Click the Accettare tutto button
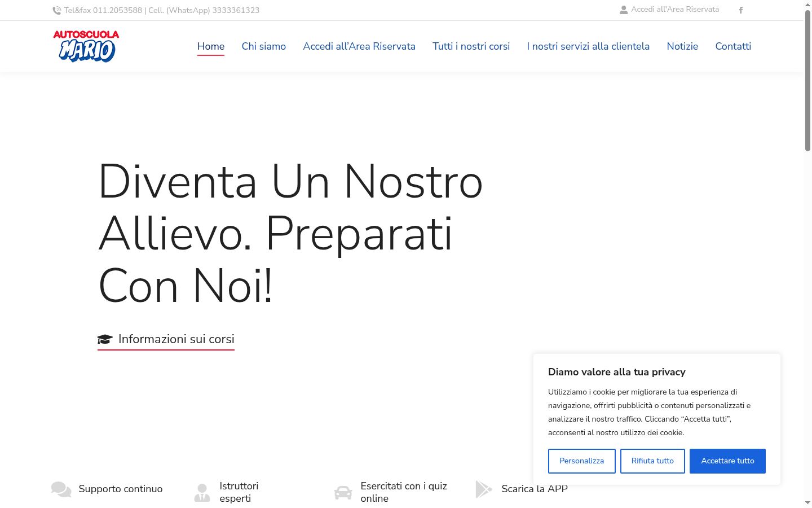Viewport: 812px width, 508px height. coord(727,461)
